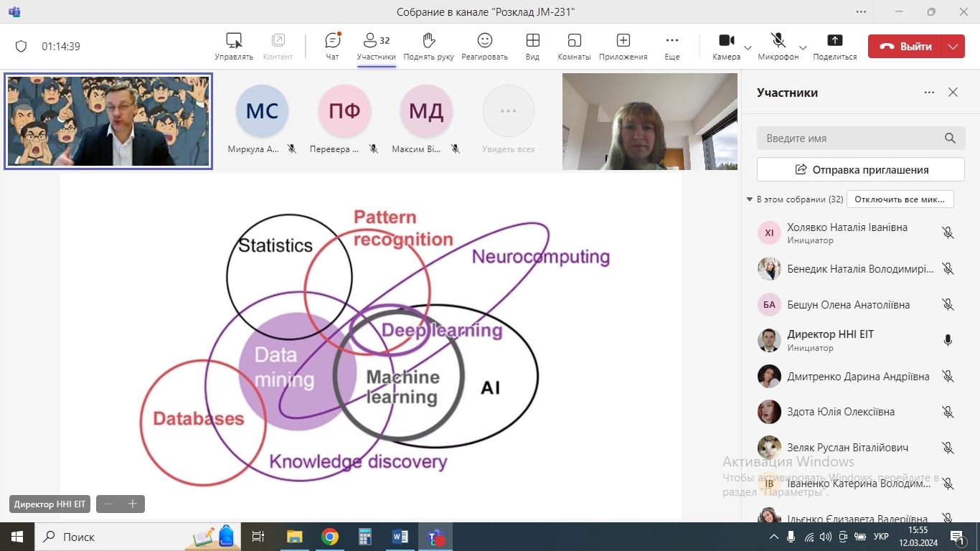980x551 pixels.
Task: Switch to the Participants (Участники) tab
Action: click(376, 46)
